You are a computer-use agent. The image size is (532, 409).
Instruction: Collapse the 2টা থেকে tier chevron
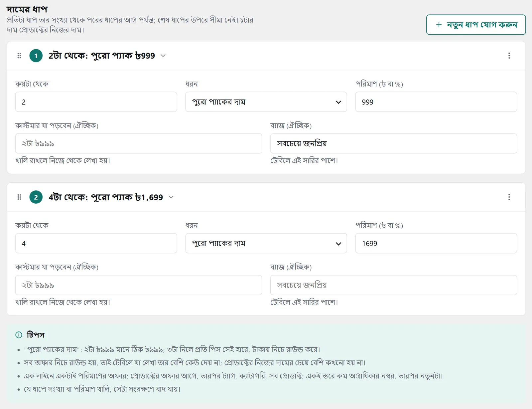pyautogui.click(x=163, y=56)
